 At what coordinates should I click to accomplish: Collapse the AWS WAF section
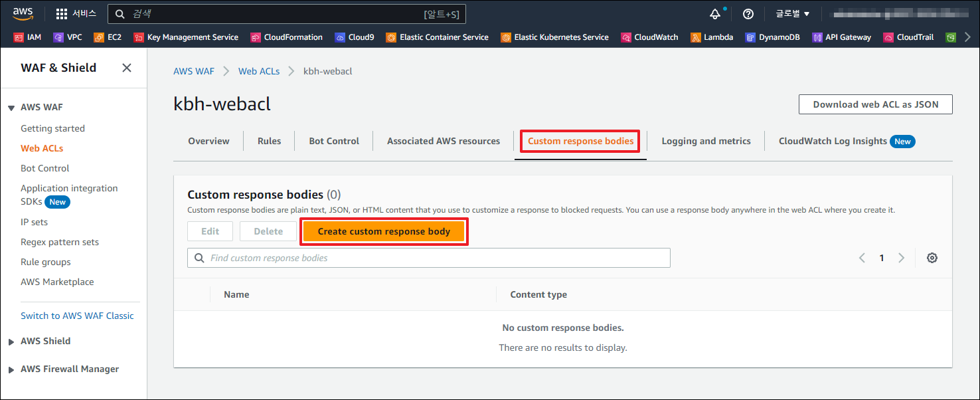coord(11,108)
